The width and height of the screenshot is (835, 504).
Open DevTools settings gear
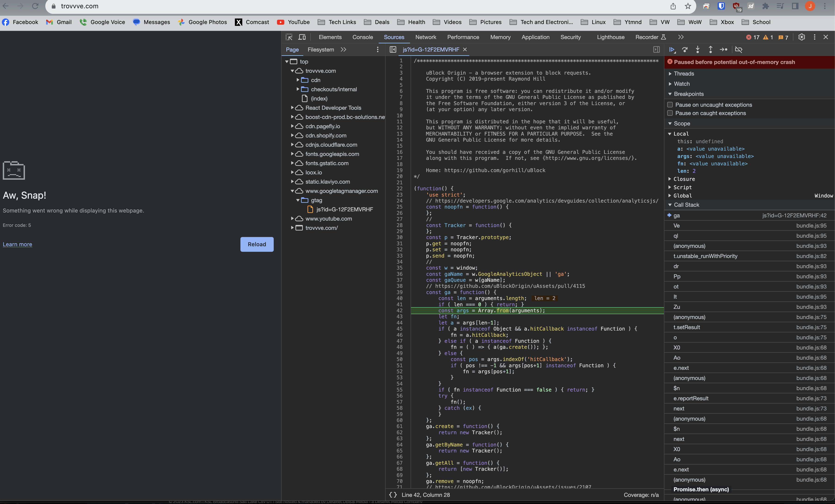point(802,37)
